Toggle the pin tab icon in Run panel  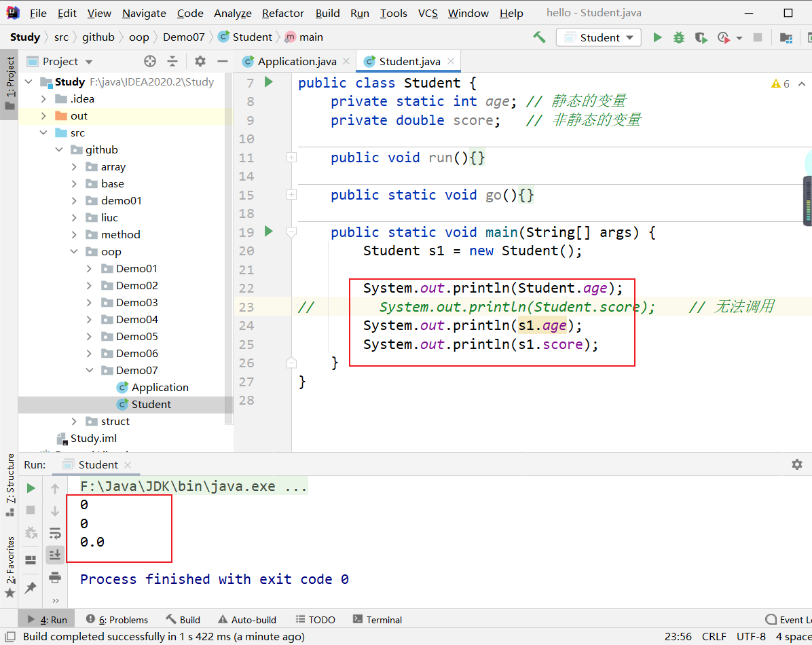click(x=31, y=587)
